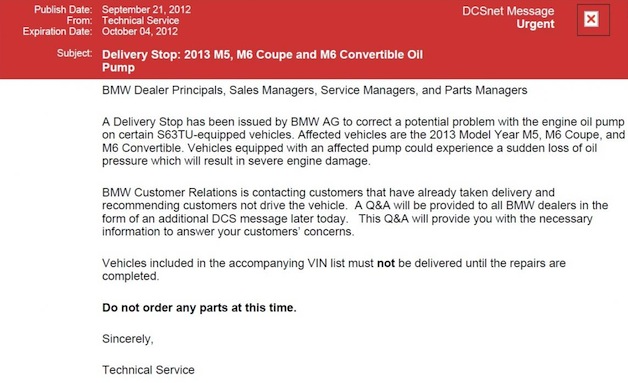The width and height of the screenshot is (628, 383).
Task: Click the Urgent priority label
Action: (535, 24)
